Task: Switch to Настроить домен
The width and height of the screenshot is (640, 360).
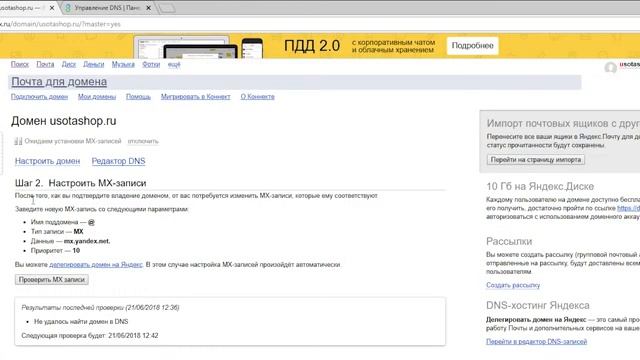Action: click(47, 161)
